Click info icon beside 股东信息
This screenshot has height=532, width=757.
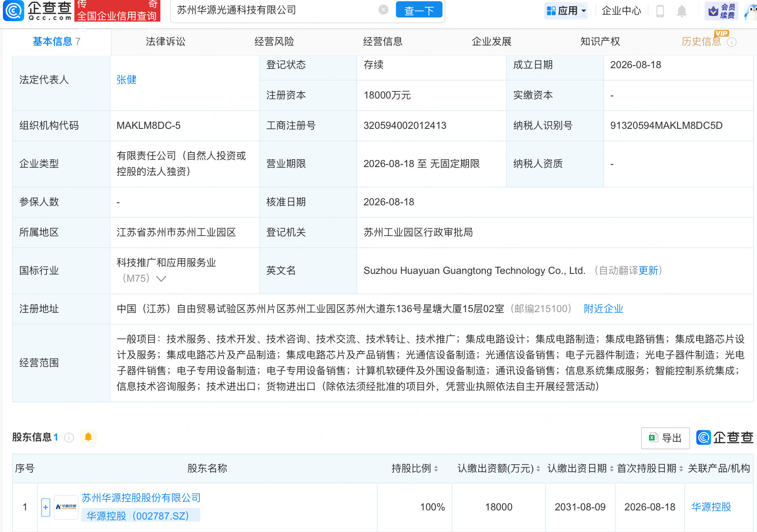click(x=69, y=437)
